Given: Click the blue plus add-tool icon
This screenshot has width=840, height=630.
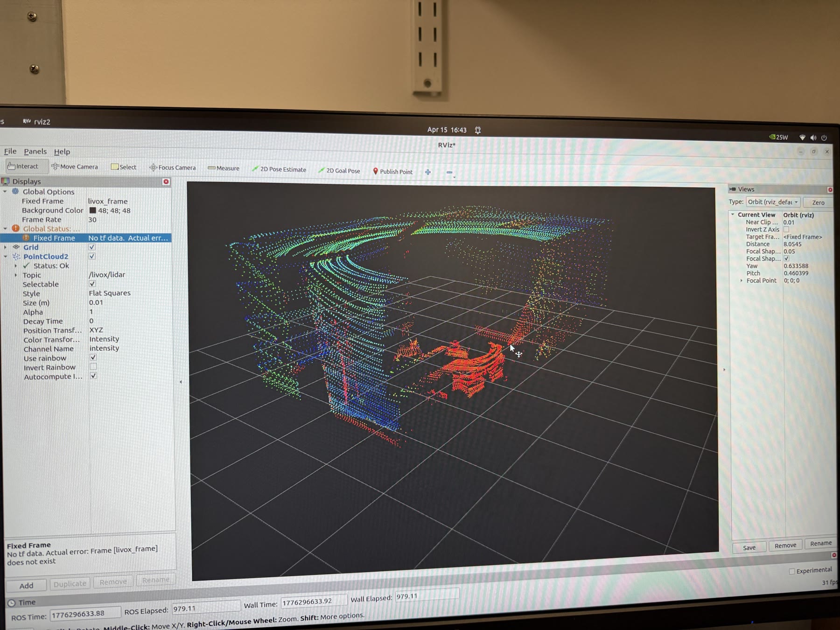Looking at the screenshot, I should [428, 172].
